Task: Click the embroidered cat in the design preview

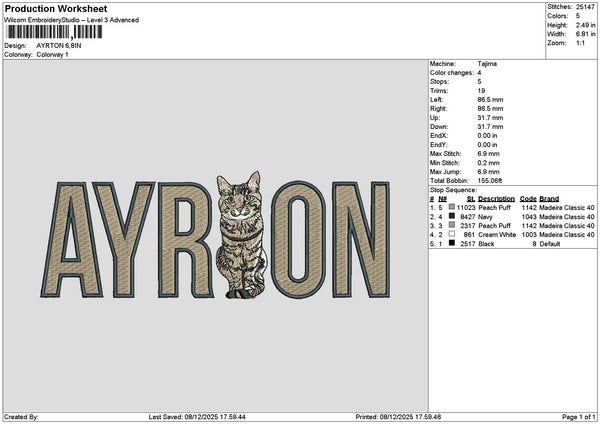Action: 241,235
